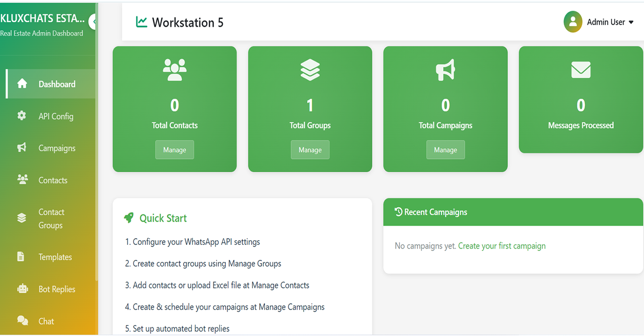Click the Contact Groups layers icon in sidebar
The width and height of the screenshot is (644, 336).
click(22, 218)
